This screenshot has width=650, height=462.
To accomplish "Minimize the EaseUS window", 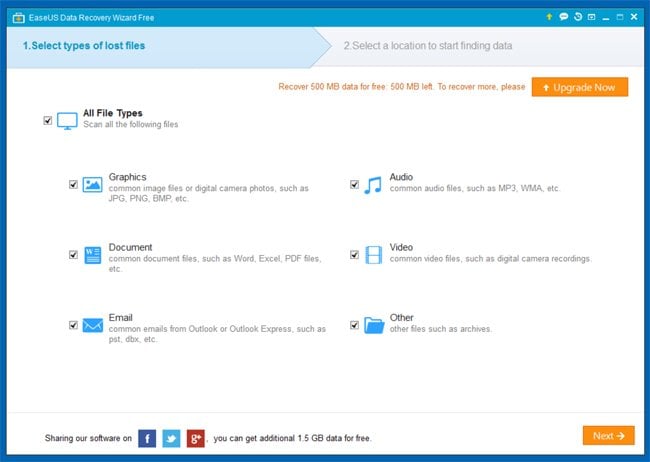I will (x=606, y=17).
